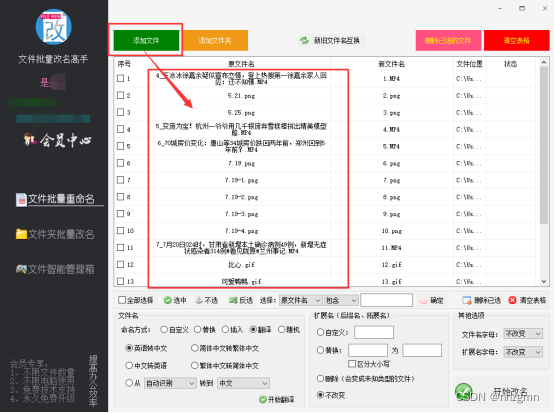Click the file list vertical scrollbar
Image resolution: width=554 pixels, height=413 pixels.
[x=544, y=145]
